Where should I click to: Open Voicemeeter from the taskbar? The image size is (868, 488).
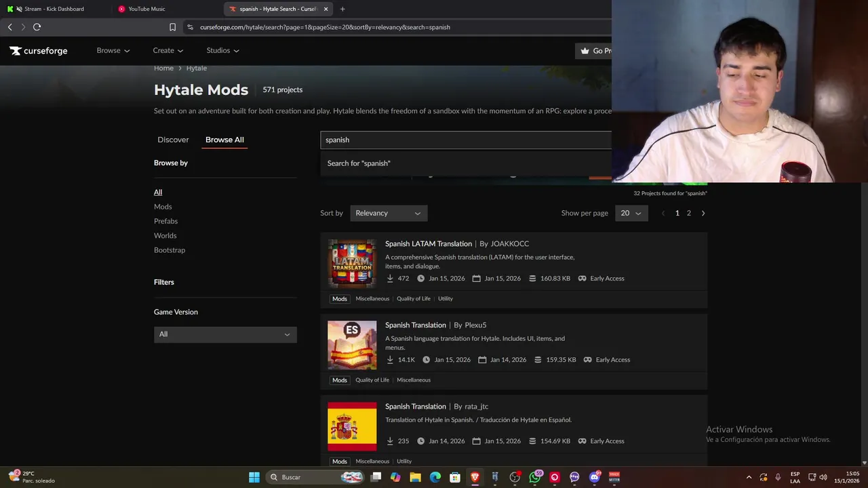[614, 477]
